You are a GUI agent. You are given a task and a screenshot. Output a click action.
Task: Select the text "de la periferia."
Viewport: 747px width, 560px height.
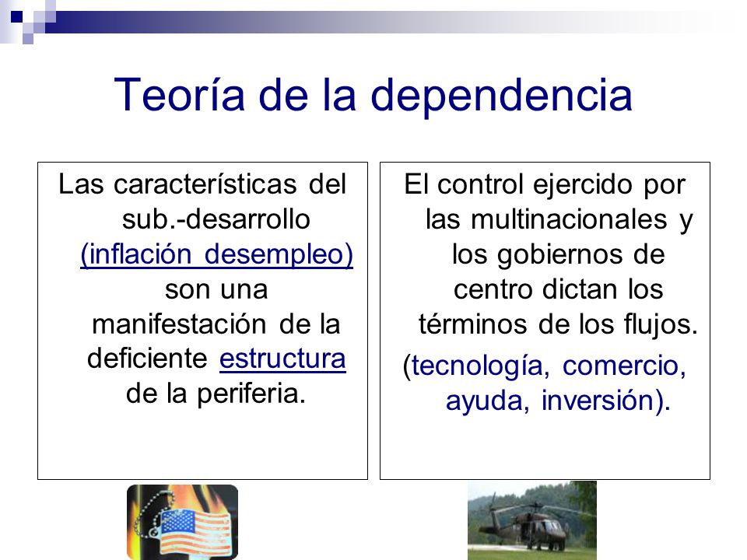click(216, 394)
